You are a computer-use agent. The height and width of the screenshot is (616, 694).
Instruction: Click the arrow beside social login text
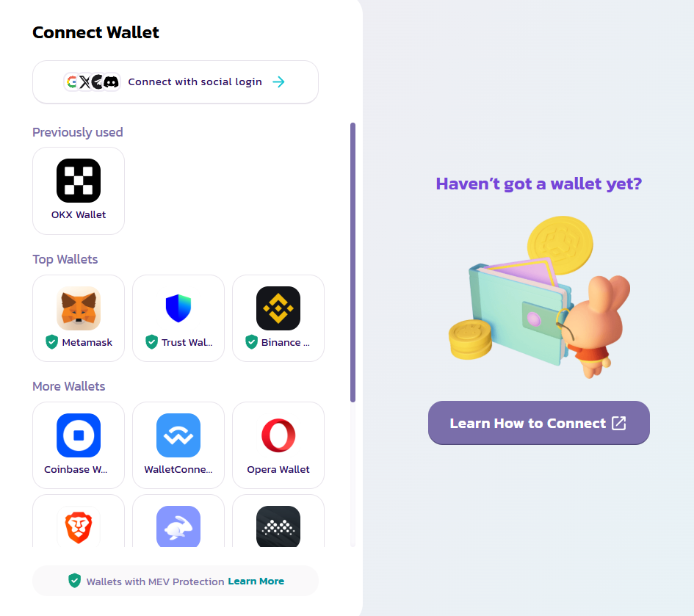tap(278, 82)
